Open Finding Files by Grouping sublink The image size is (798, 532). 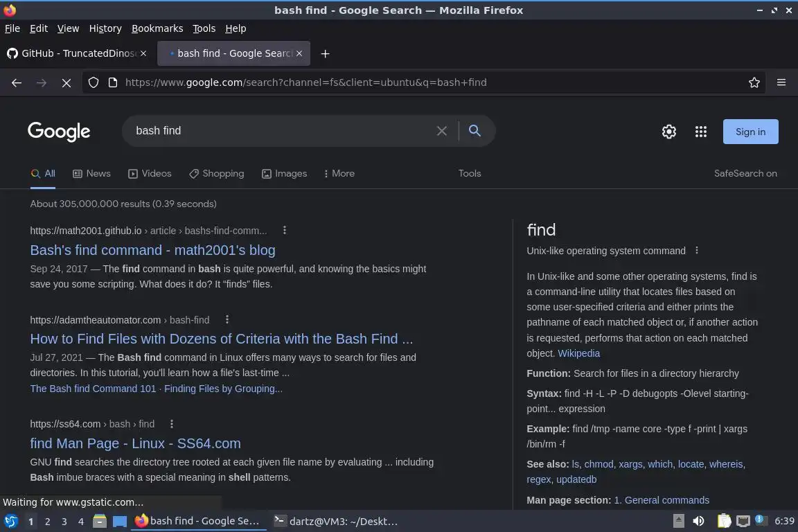tap(224, 389)
